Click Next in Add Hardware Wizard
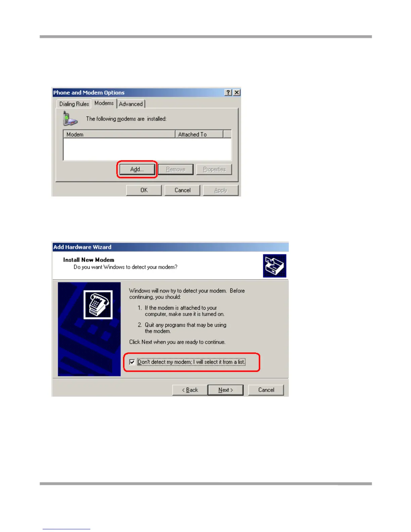 pyautogui.click(x=226, y=390)
